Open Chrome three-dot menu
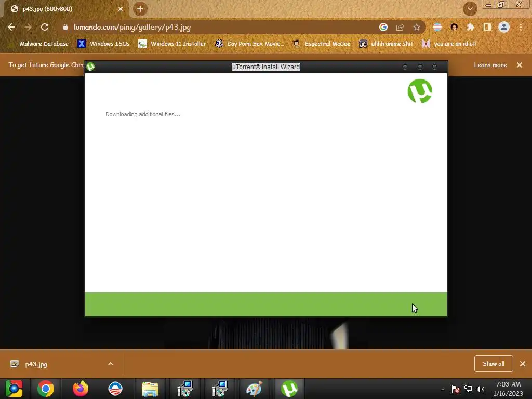This screenshot has width=532, height=399. (x=521, y=27)
